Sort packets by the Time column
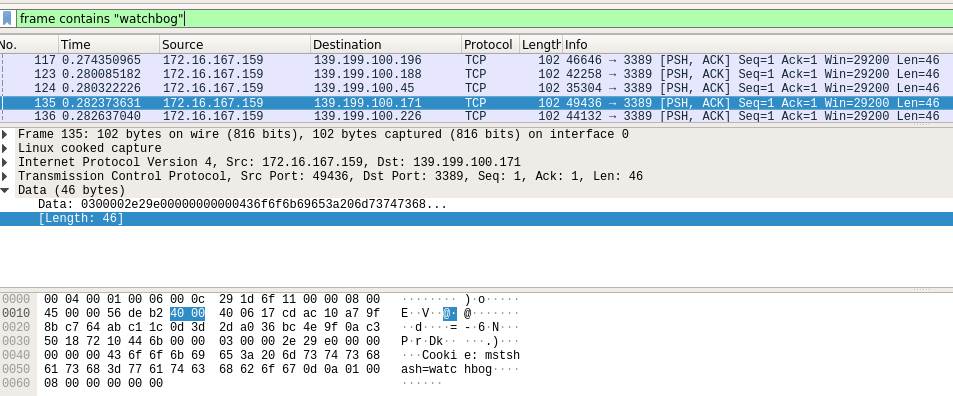 click(109, 44)
